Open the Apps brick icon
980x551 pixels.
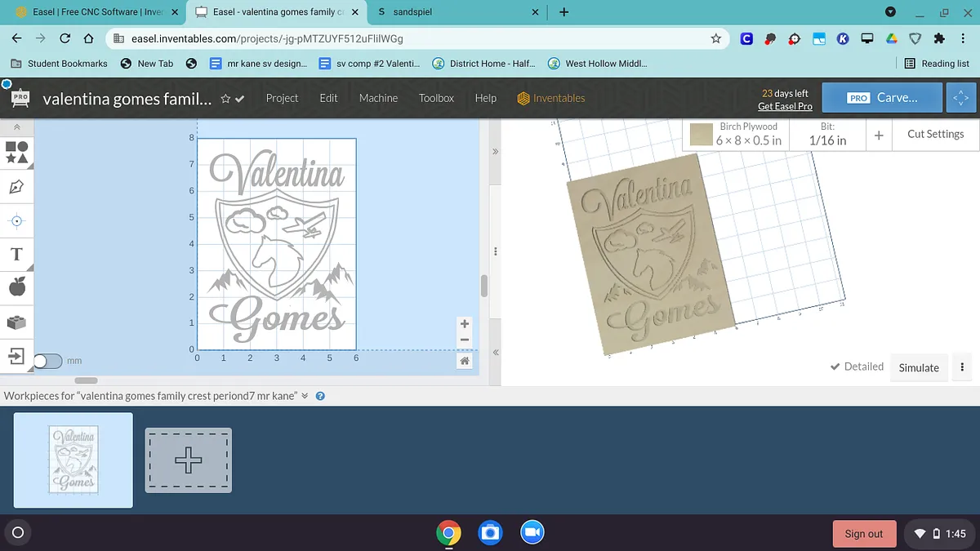16,322
